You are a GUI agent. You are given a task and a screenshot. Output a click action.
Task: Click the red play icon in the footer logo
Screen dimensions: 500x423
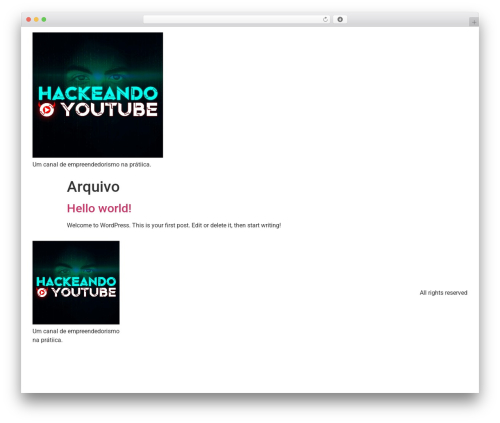click(42, 292)
